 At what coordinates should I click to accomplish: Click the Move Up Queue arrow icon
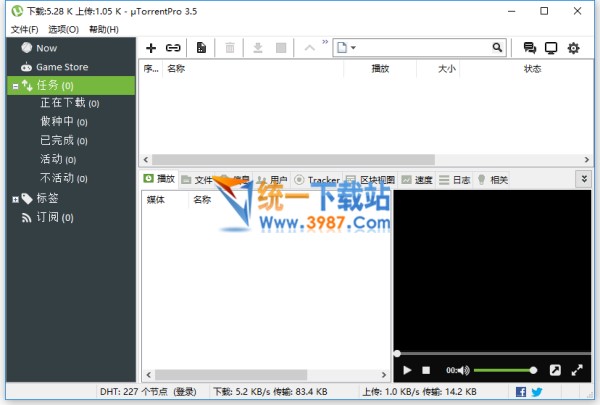[310, 48]
